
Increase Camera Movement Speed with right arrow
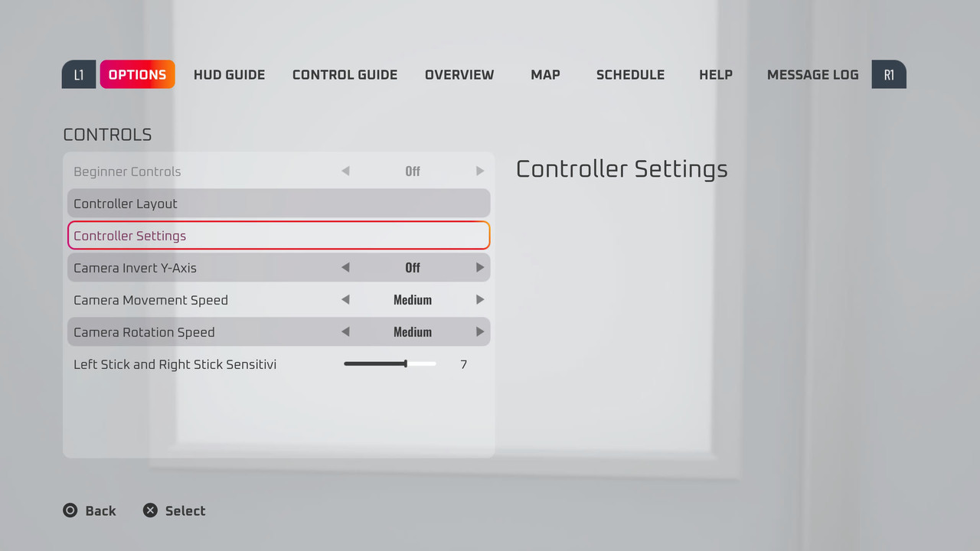(x=480, y=300)
